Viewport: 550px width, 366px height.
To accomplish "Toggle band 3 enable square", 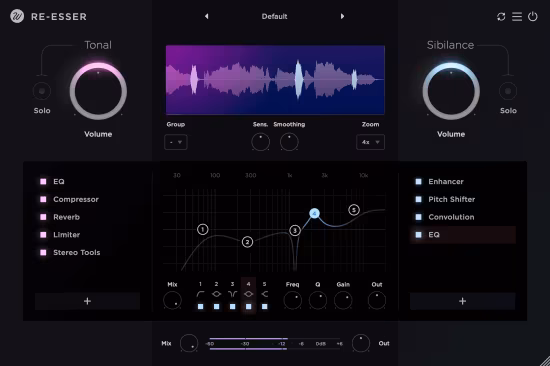I will point(232,306).
